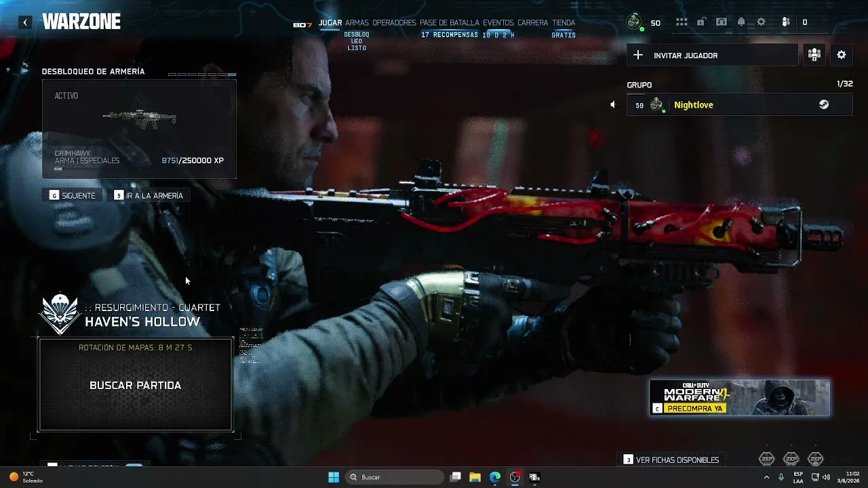
Task: Open the PASE DE BATALLA tab
Action: coord(450,23)
